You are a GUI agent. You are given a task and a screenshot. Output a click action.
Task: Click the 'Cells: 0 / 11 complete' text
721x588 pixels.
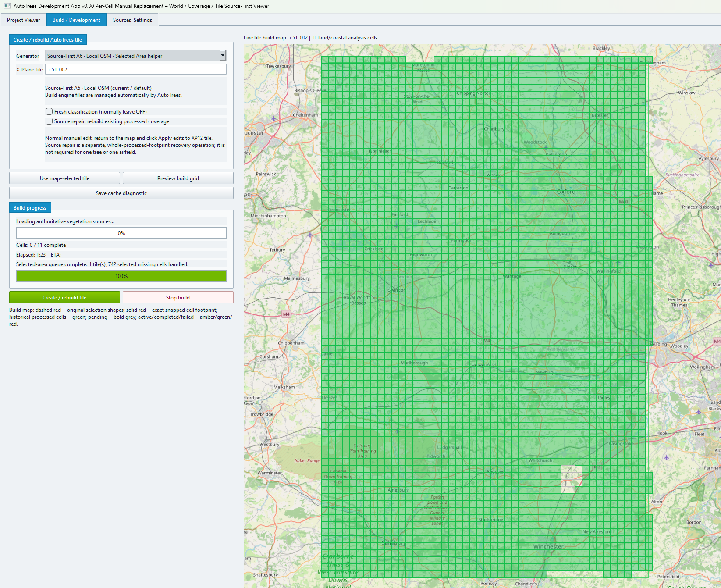(41, 245)
